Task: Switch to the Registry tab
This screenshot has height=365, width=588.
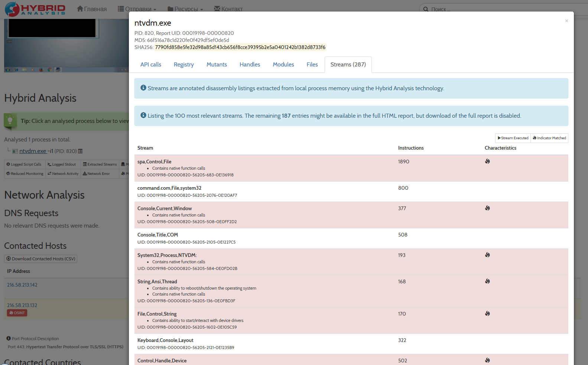Action: pos(184,65)
